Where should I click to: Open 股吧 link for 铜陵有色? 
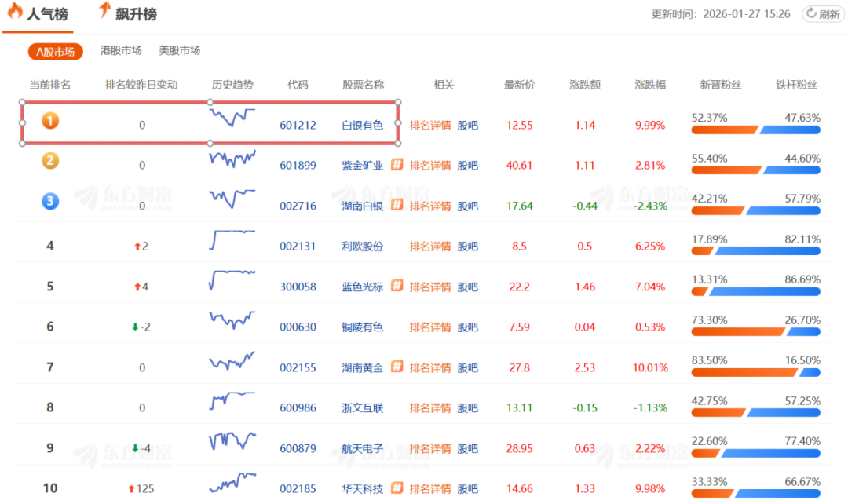pyautogui.click(x=467, y=327)
